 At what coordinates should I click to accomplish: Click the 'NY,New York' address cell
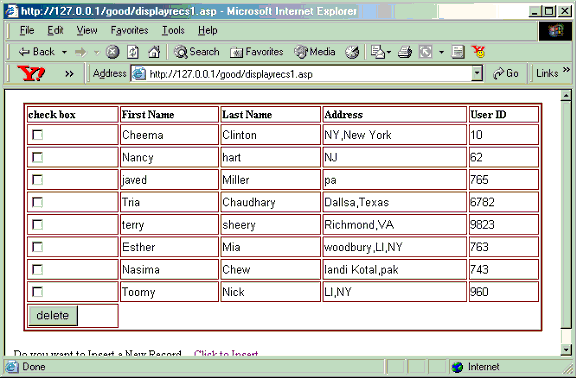[x=395, y=135]
